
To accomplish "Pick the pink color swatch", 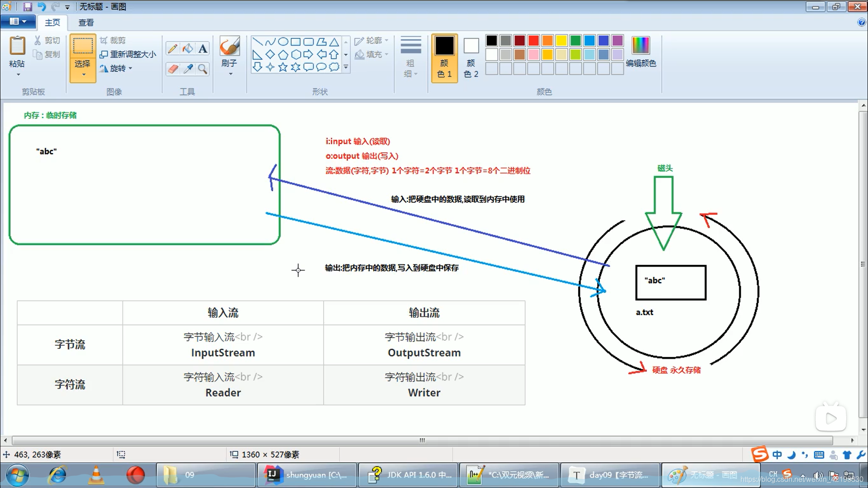I will point(533,55).
